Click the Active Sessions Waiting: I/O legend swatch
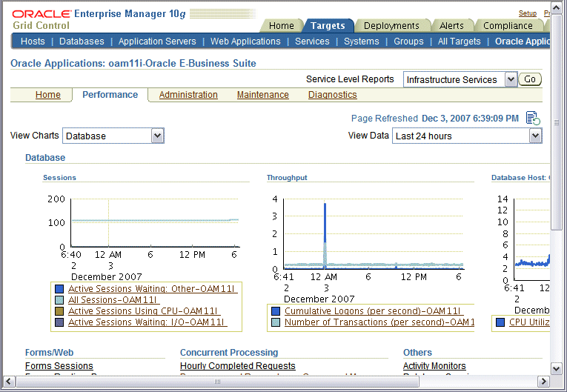Screen dimensions: 567x392 59,322
